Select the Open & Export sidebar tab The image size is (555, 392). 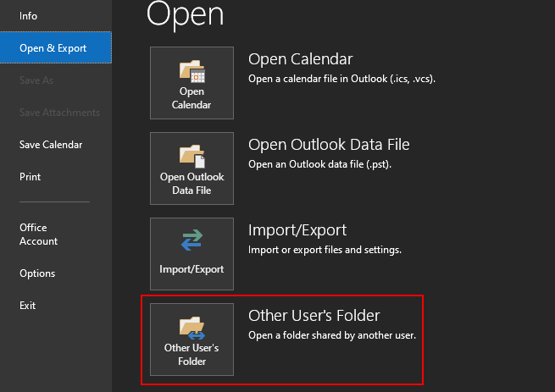pos(53,48)
